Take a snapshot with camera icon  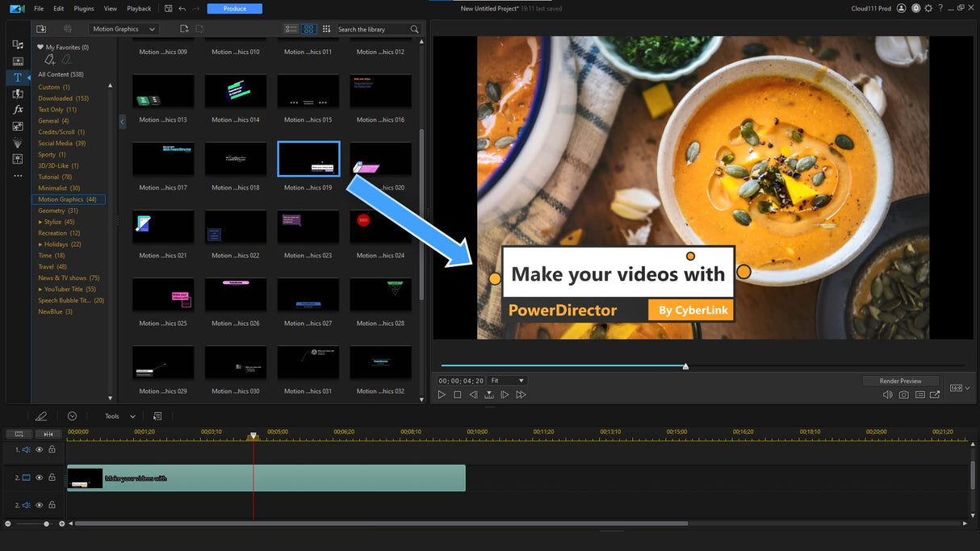(904, 394)
